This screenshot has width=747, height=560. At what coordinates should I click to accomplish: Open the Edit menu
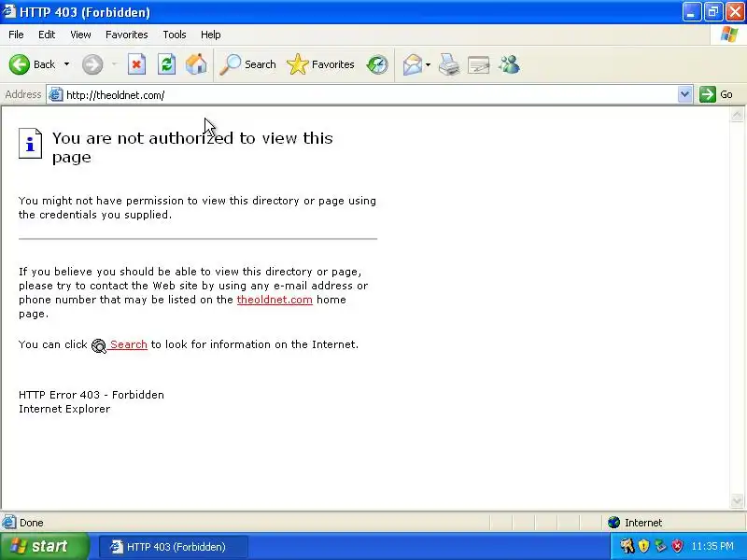tap(47, 35)
